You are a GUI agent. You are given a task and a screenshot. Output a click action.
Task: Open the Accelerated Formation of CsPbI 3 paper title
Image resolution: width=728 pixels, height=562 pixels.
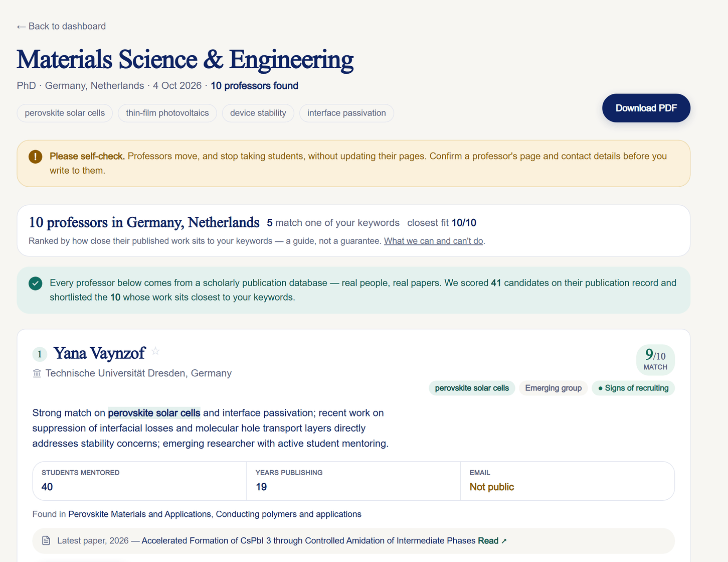[308, 540]
